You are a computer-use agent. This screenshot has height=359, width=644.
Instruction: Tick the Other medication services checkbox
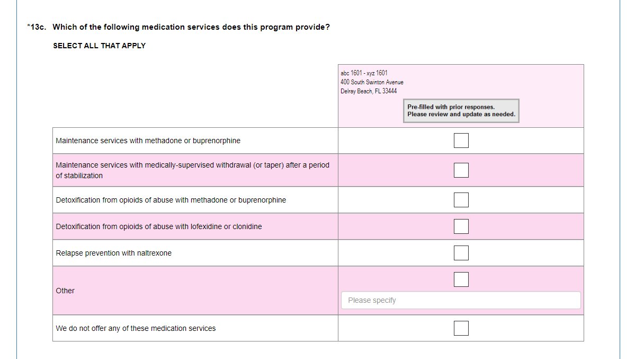point(461,279)
